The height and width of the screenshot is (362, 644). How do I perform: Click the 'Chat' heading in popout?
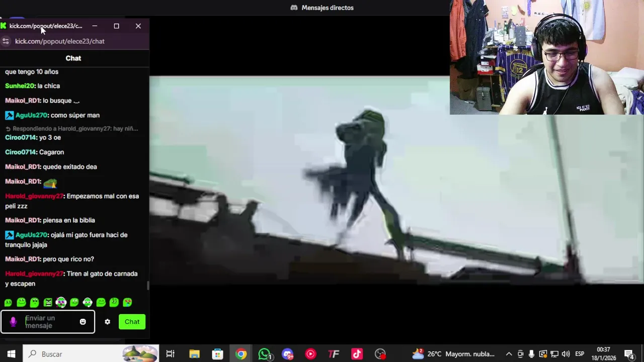click(x=73, y=58)
